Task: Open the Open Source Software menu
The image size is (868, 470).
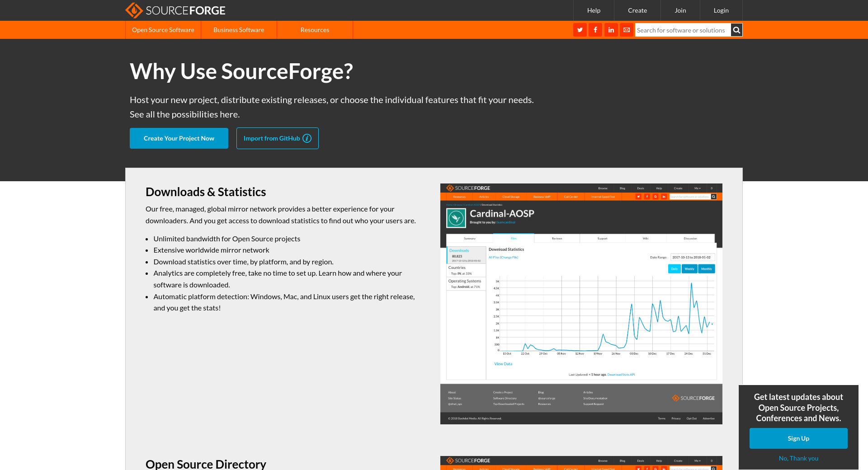Action: (163, 30)
